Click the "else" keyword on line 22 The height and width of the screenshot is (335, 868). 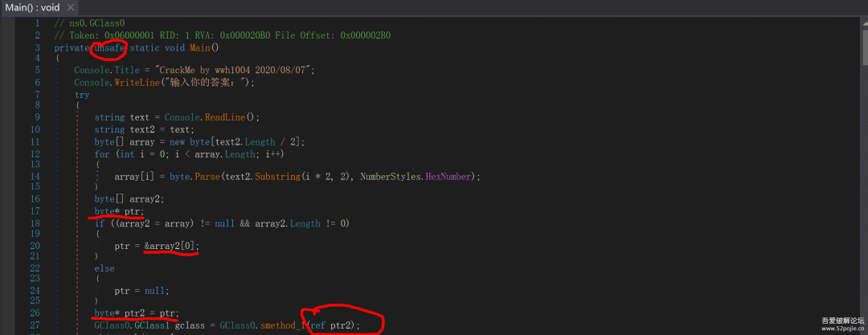[104, 268]
